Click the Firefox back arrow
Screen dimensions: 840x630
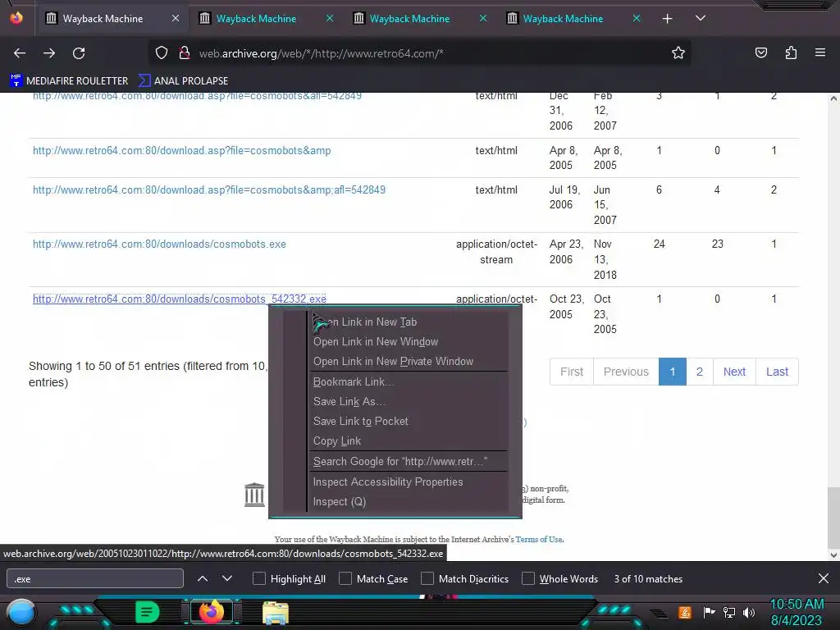pos(20,53)
